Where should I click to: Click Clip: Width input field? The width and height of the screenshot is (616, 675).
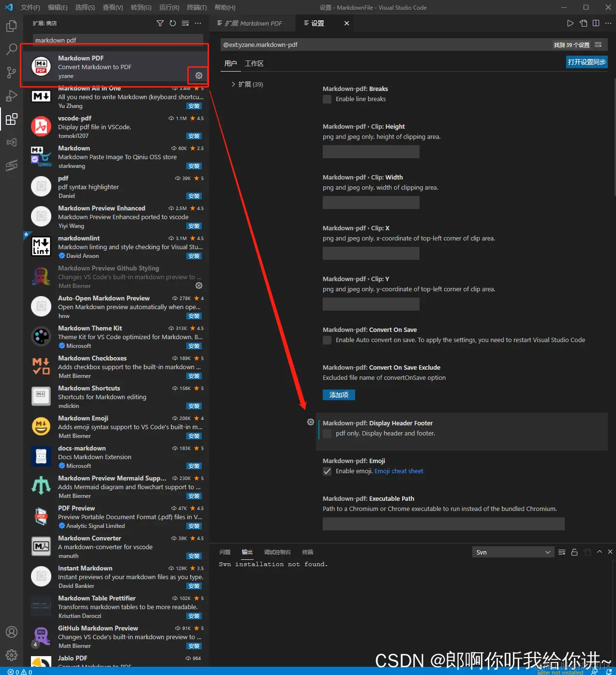click(371, 202)
